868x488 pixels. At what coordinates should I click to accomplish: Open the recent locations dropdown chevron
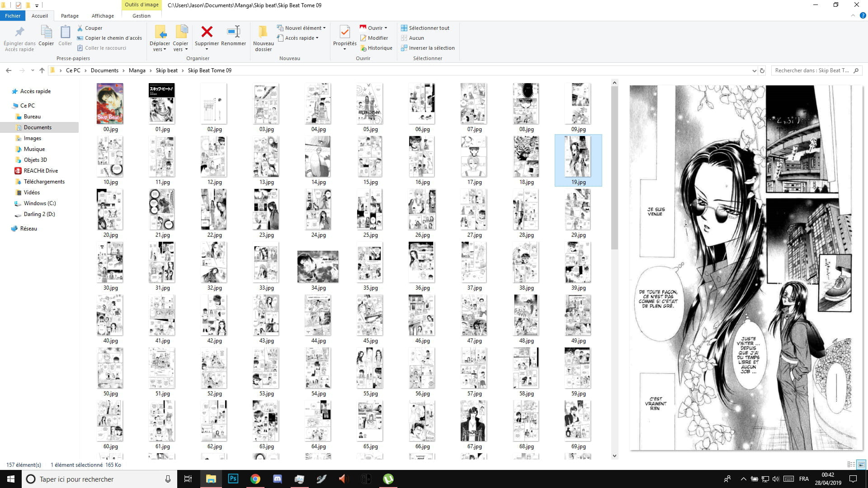coord(33,70)
